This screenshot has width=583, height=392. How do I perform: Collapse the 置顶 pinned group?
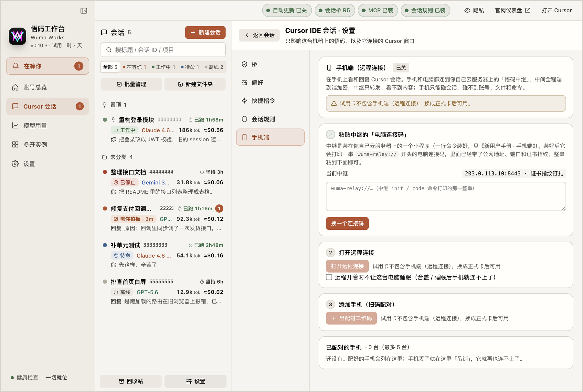114,105
